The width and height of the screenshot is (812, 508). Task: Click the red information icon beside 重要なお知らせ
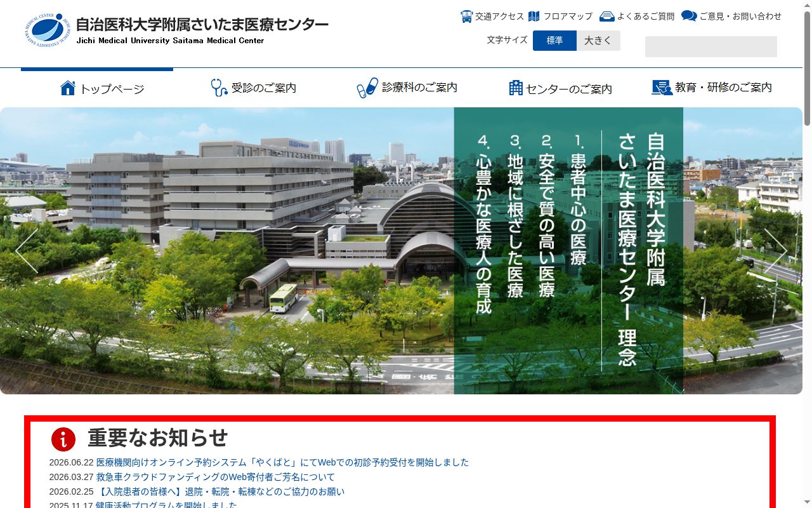point(63,439)
